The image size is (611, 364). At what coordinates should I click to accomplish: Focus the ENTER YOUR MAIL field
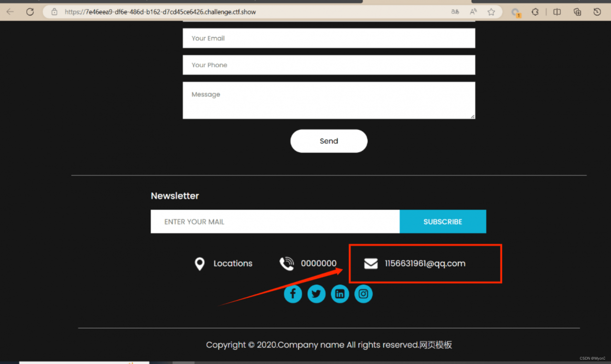coord(275,222)
